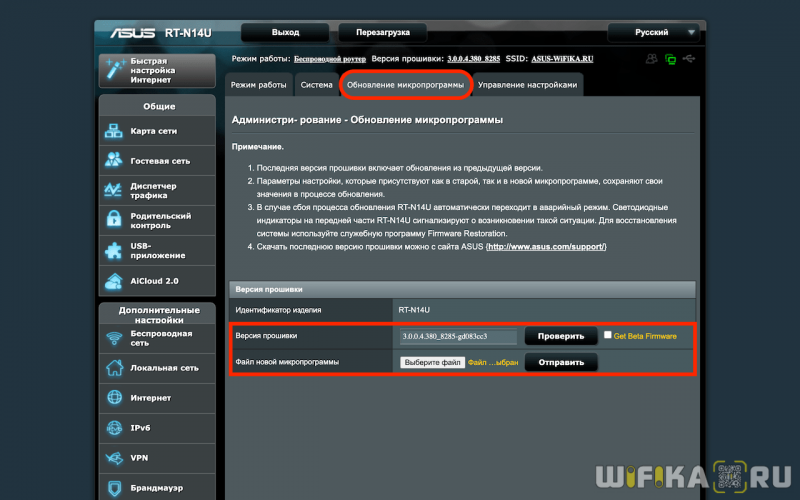Click the Перезагрузка reboot button
Screen dimensions: 800x500
[x=383, y=32]
